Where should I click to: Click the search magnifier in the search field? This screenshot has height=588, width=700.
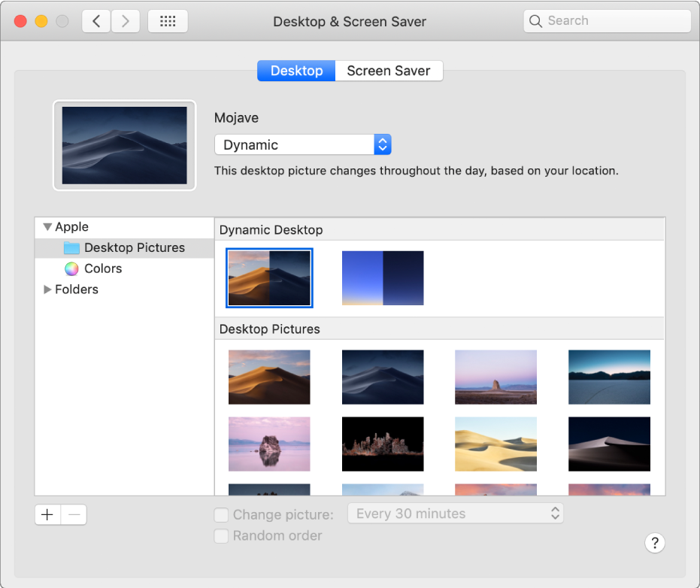535,21
